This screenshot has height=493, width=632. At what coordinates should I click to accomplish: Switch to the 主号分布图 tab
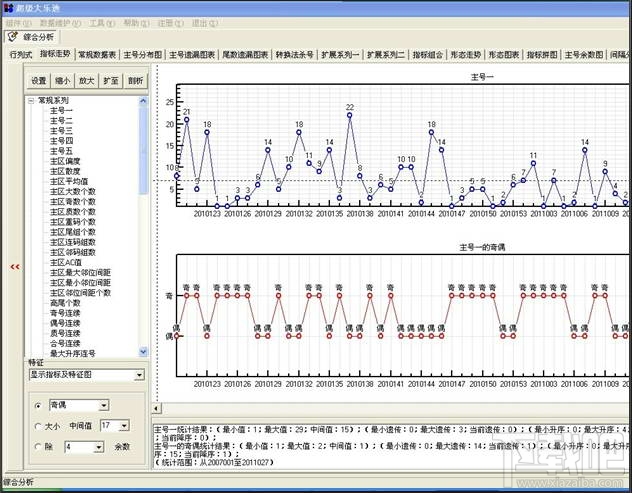coord(143,54)
